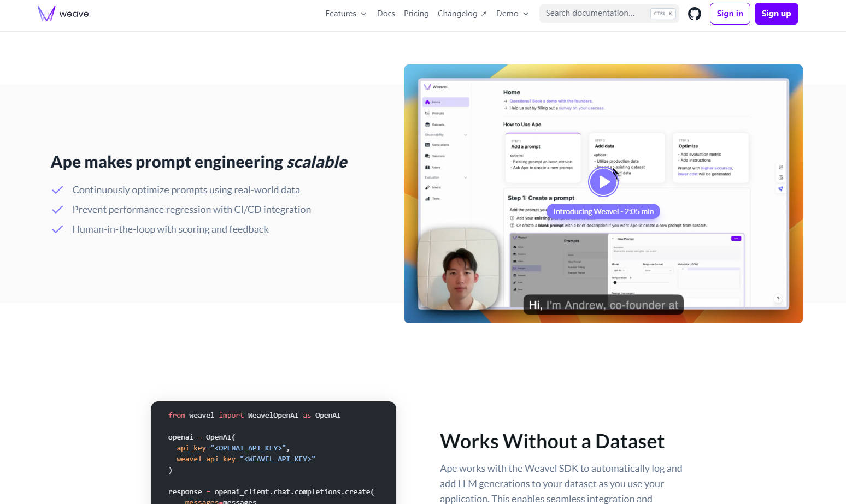Image resolution: width=846 pixels, height=504 pixels.
Task: Click the checkmark beside Prevent performance regression
Action: point(57,210)
